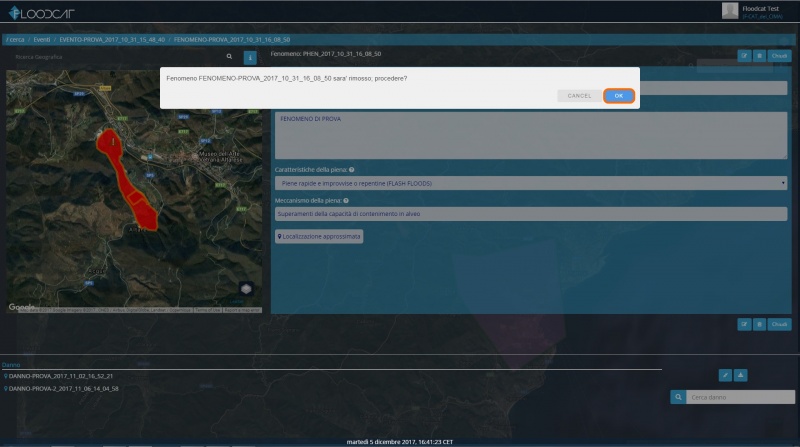Screen dimensions: 800x447
Task: Click help icon next to Caratteristiche della piena
Action: click(352, 170)
